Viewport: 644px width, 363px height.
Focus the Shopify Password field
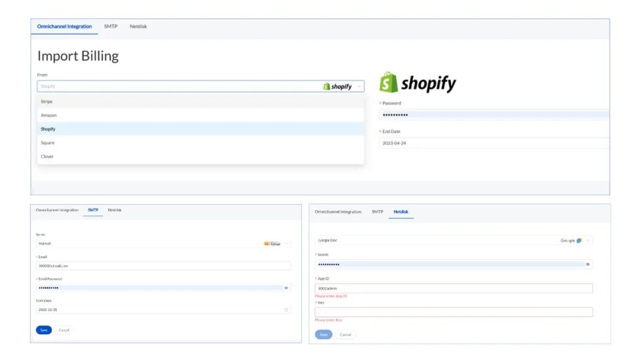click(494, 115)
